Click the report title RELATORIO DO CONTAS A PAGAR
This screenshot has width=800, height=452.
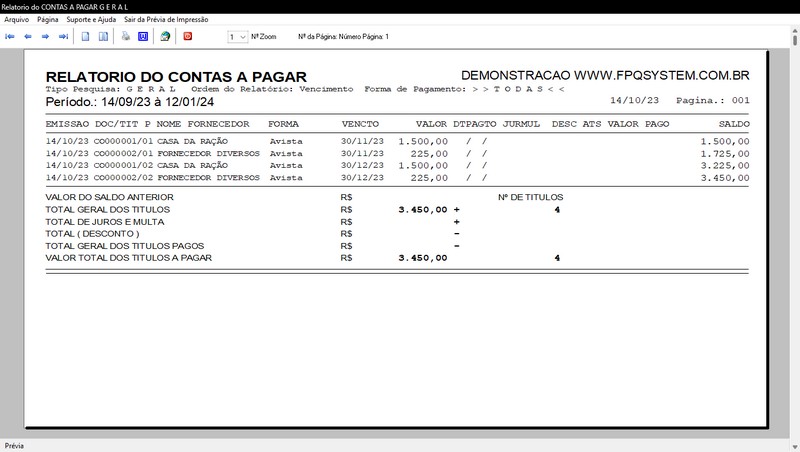point(176,77)
